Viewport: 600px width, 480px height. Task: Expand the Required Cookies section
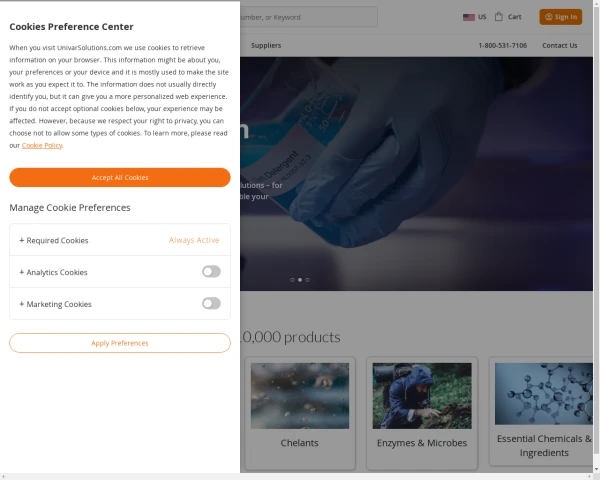click(54, 240)
